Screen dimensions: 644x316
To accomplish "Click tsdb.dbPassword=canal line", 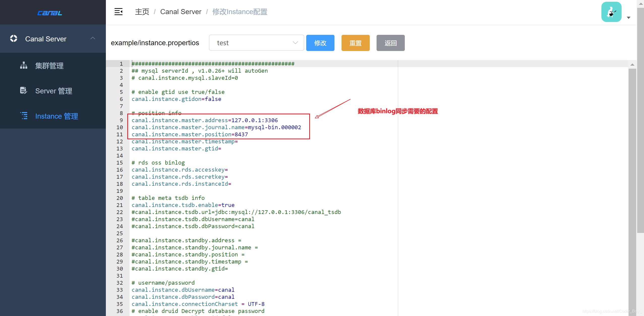I will click(x=193, y=226).
